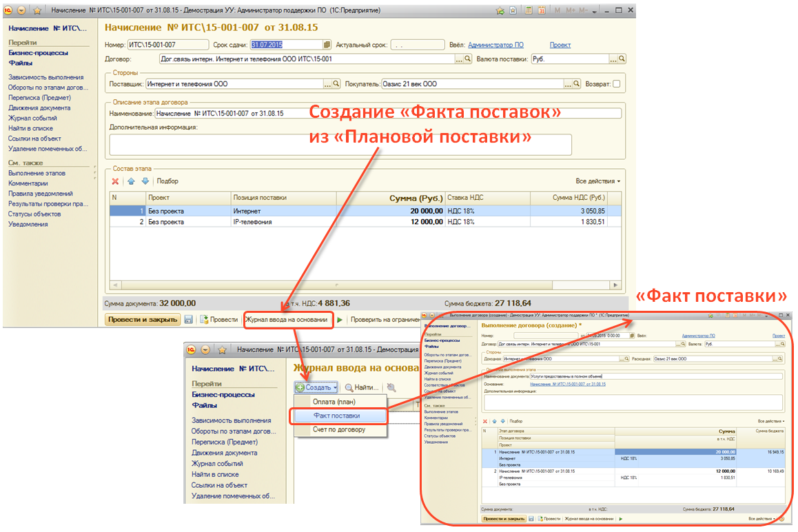Click Журнал ввода на основании button
Screen dimensions: 798x532
click(287, 320)
